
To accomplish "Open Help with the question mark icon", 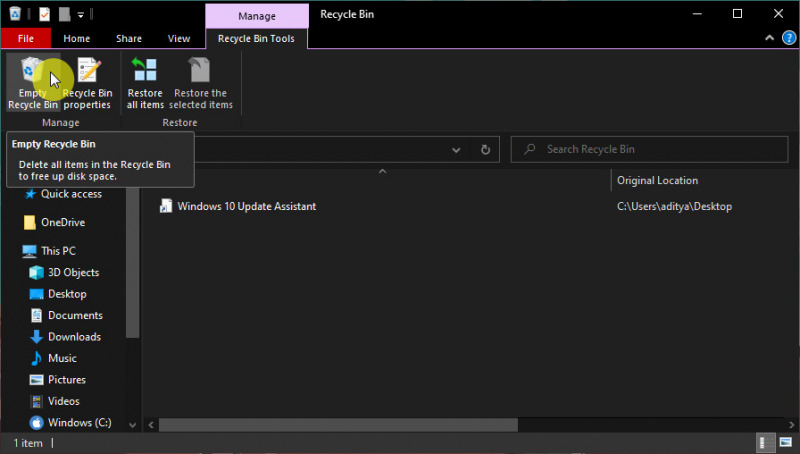I will click(789, 38).
